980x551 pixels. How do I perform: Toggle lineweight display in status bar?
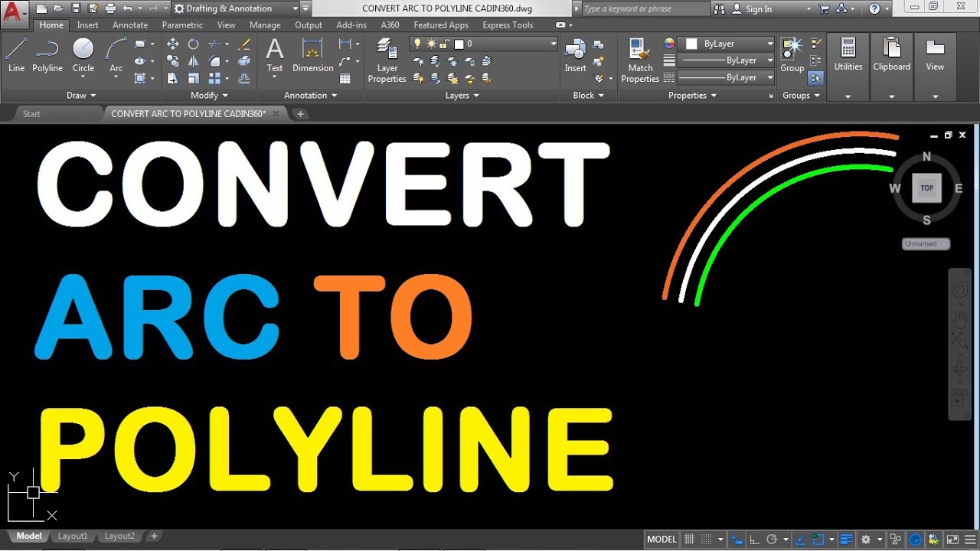[x=846, y=539]
